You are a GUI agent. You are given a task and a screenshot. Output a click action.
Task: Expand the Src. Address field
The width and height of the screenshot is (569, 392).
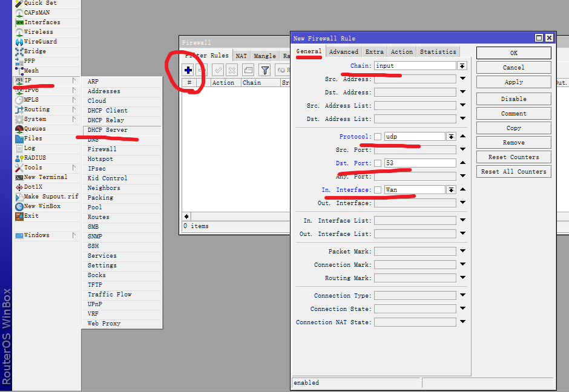point(462,78)
